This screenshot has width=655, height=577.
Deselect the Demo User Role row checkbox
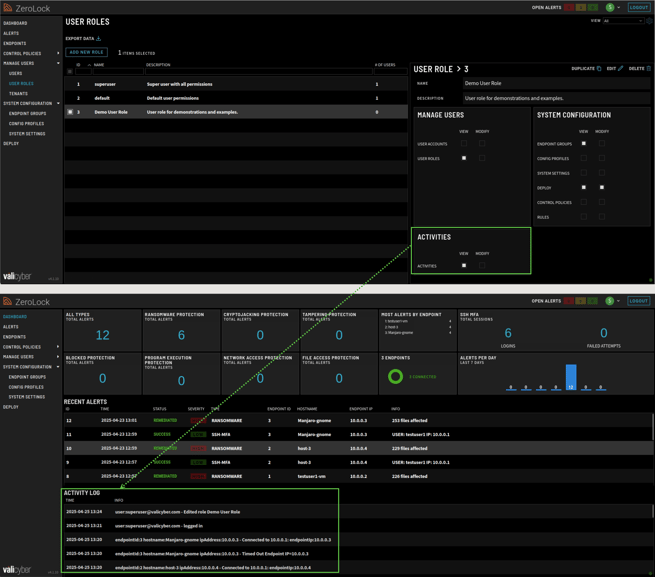click(70, 112)
